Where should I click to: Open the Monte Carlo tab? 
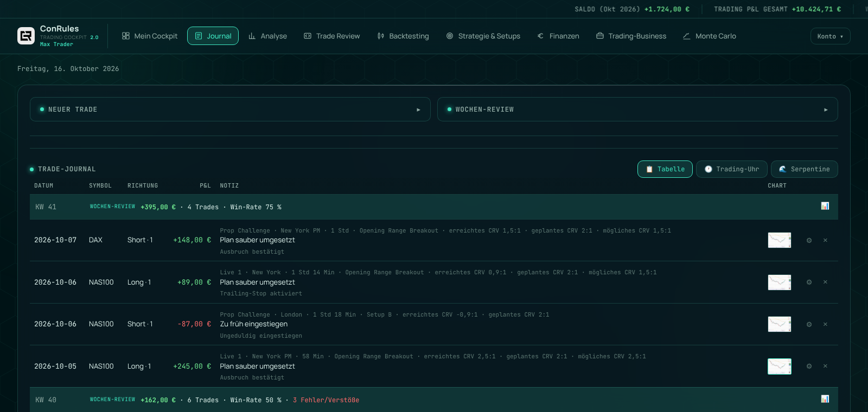tap(710, 36)
